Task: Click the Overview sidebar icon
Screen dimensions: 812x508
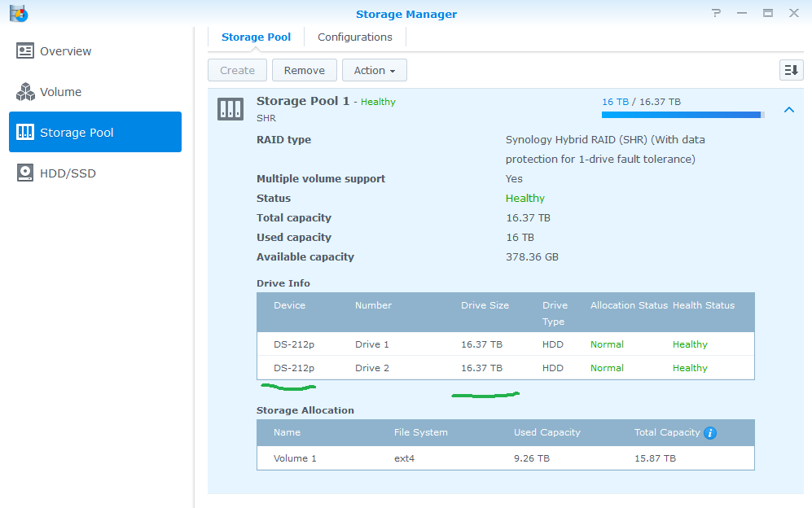Action: click(25, 50)
